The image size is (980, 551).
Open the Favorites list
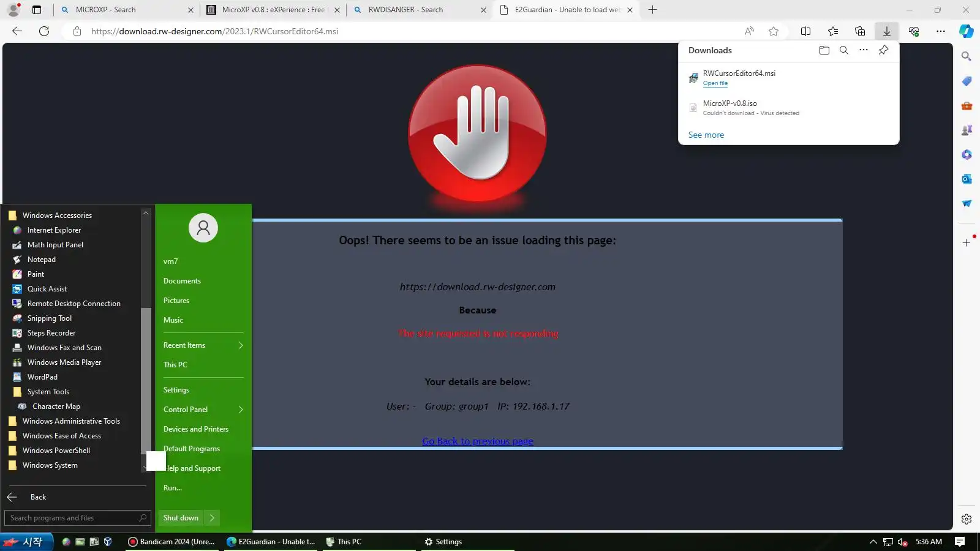833,31
